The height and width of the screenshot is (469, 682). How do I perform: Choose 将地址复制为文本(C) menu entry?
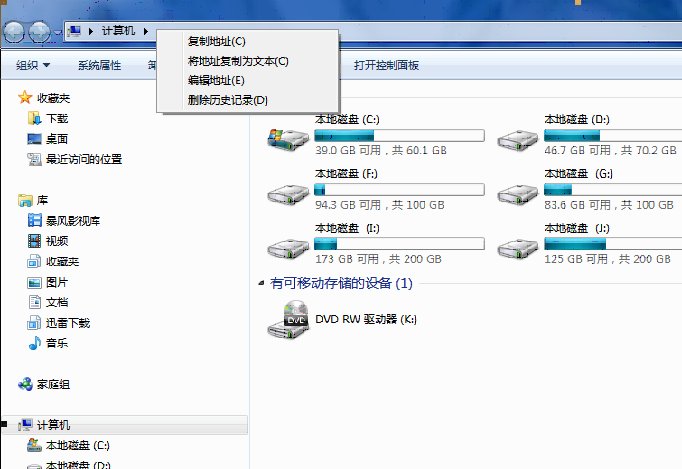click(238, 61)
